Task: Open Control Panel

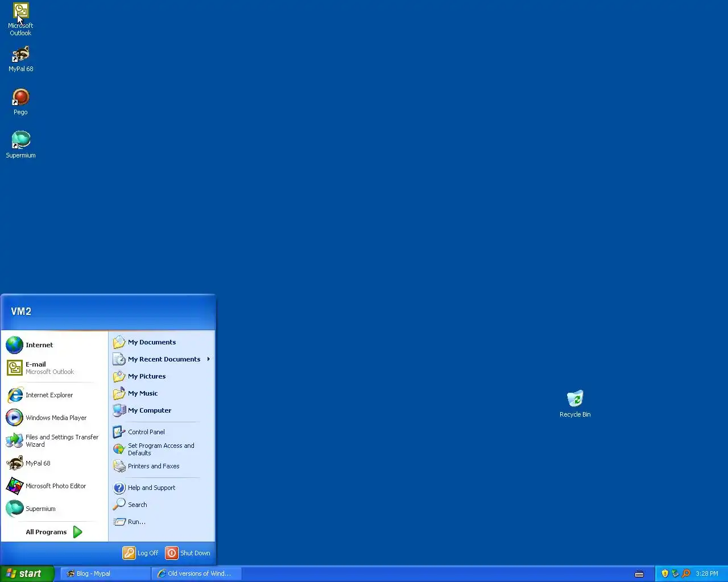Action: click(162, 432)
